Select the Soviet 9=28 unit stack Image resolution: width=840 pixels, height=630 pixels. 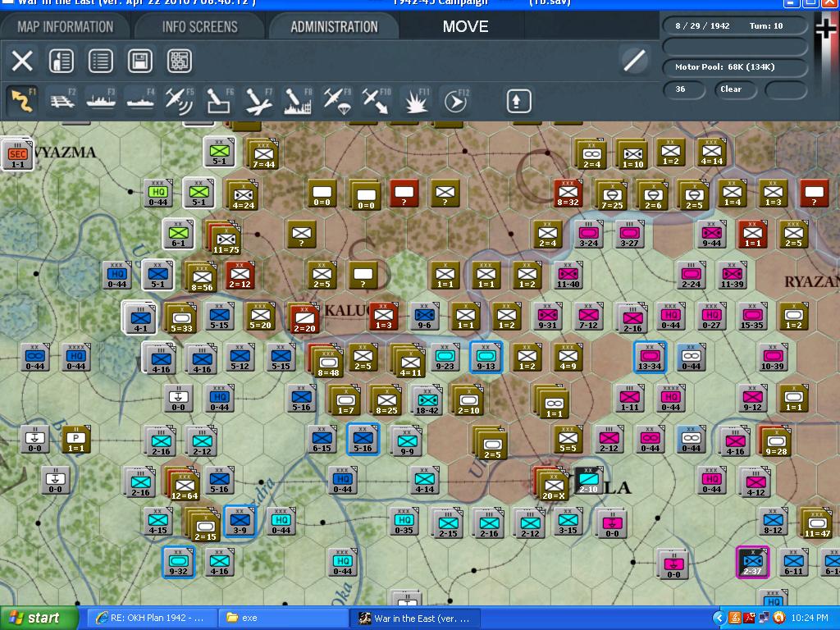pyautogui.click(x=775, y=441)
